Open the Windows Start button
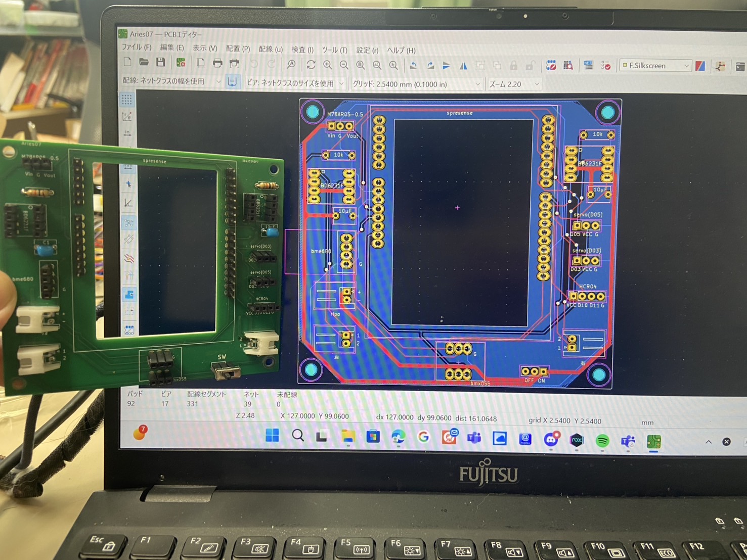 (x=272, y=435)
